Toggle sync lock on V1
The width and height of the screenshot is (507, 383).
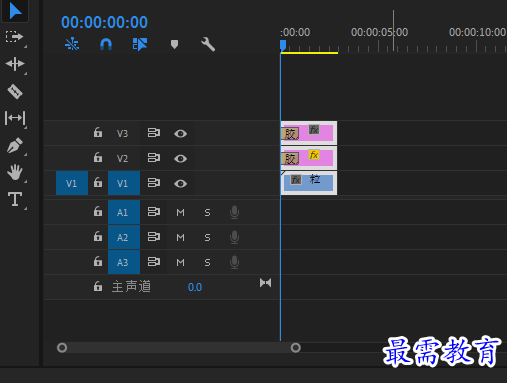(x=154, y=183)
